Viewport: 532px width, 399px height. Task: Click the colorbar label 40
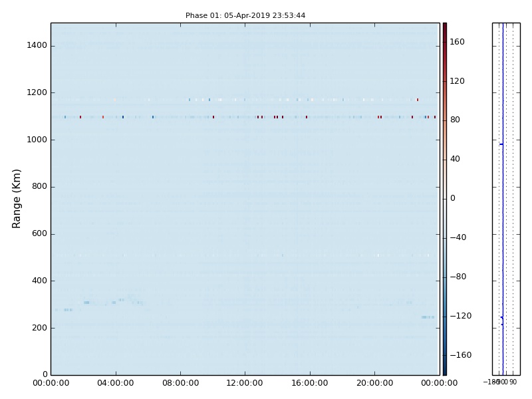coord(455,159)
